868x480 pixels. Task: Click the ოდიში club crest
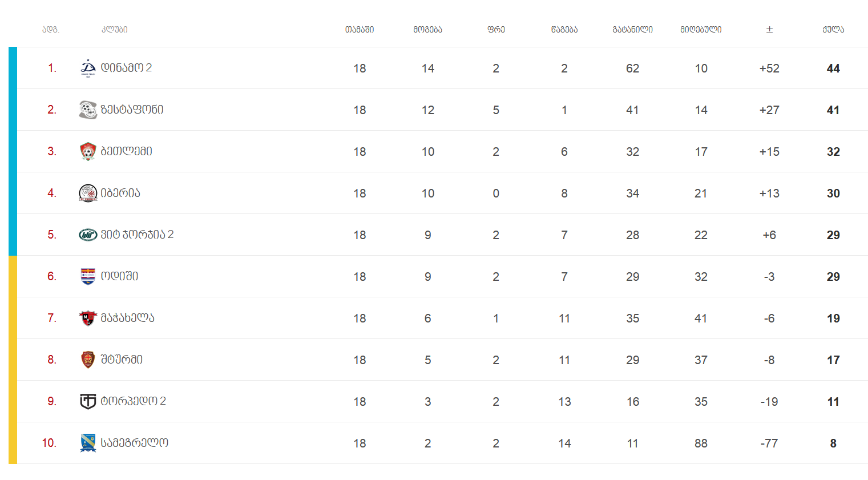coord(88,276)
